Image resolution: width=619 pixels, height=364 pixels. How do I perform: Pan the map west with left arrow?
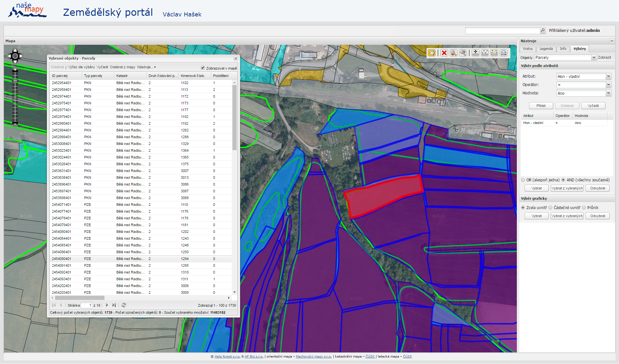(9, 56)
